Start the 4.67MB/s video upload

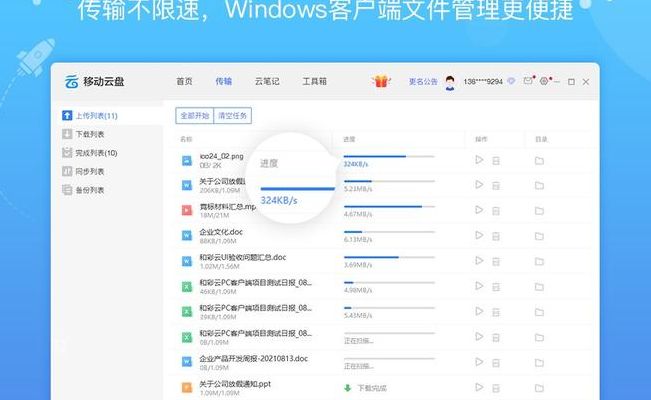[479, 210]
